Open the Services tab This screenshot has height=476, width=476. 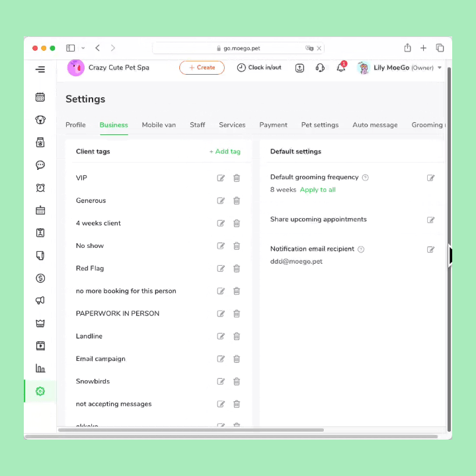tap(232, 125)
